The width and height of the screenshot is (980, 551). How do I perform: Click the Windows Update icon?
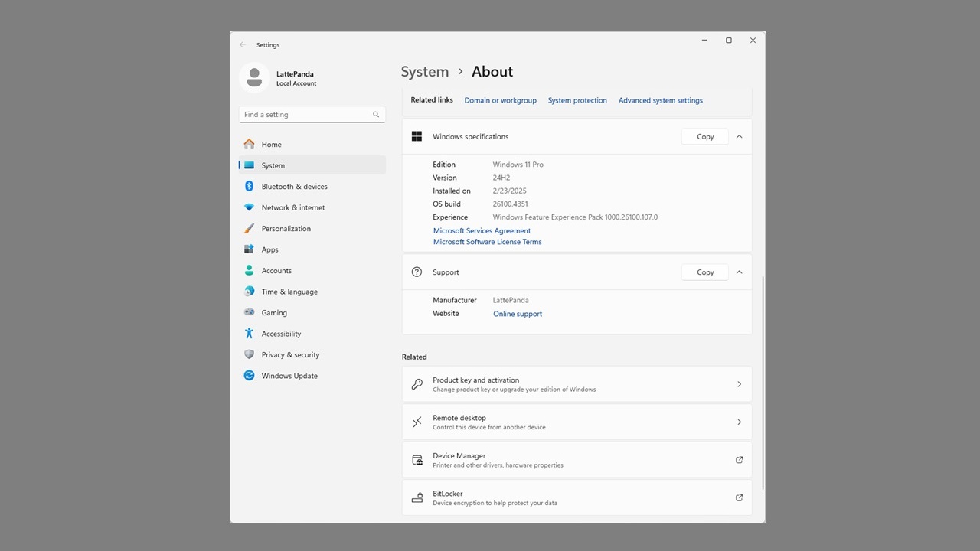click(x=249, y=376)
